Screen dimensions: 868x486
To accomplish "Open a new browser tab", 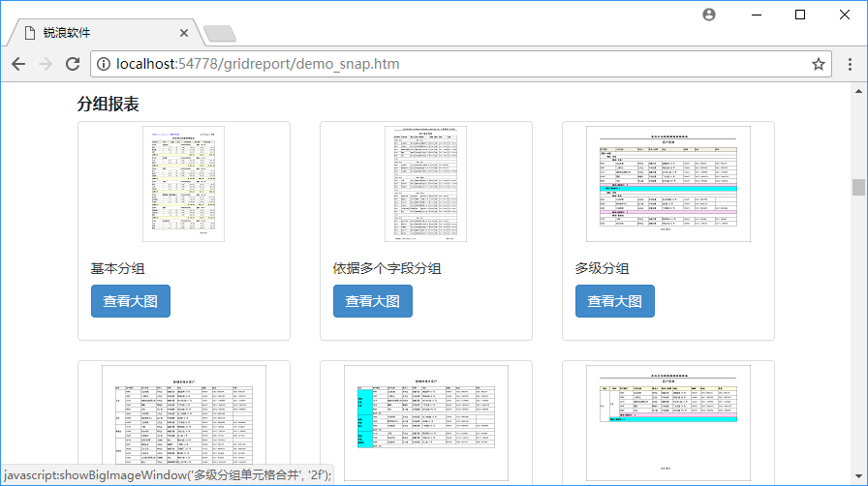I will [x=220, y=34].
